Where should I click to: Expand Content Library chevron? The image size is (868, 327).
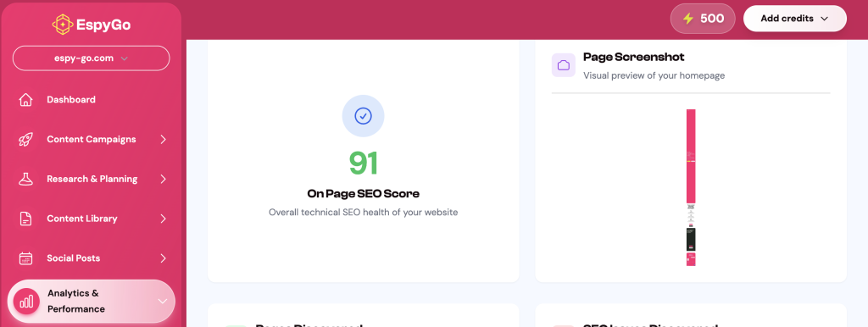pos(164,219)
